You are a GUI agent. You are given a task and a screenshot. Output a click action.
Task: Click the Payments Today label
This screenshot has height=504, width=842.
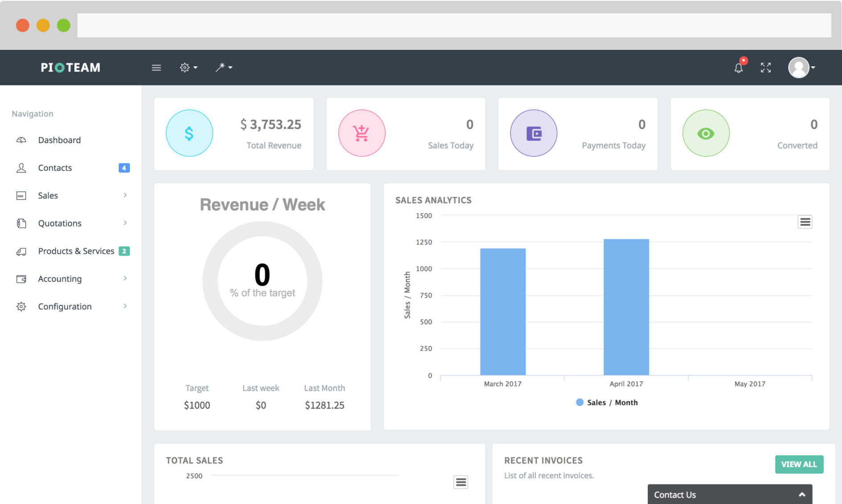(x=614, y=146)
